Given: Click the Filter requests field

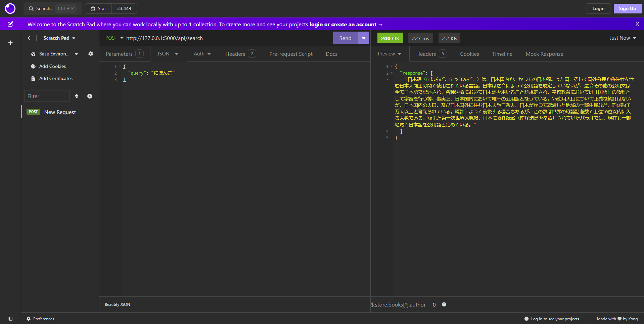Looking at the screenshot, I should [47, 96].
